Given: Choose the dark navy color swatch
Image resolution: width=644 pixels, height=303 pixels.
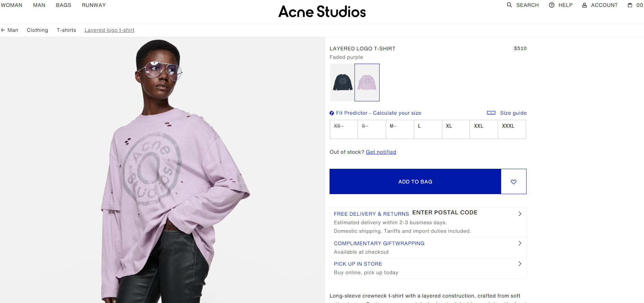Looking at the screenshot, I should 343,83.
